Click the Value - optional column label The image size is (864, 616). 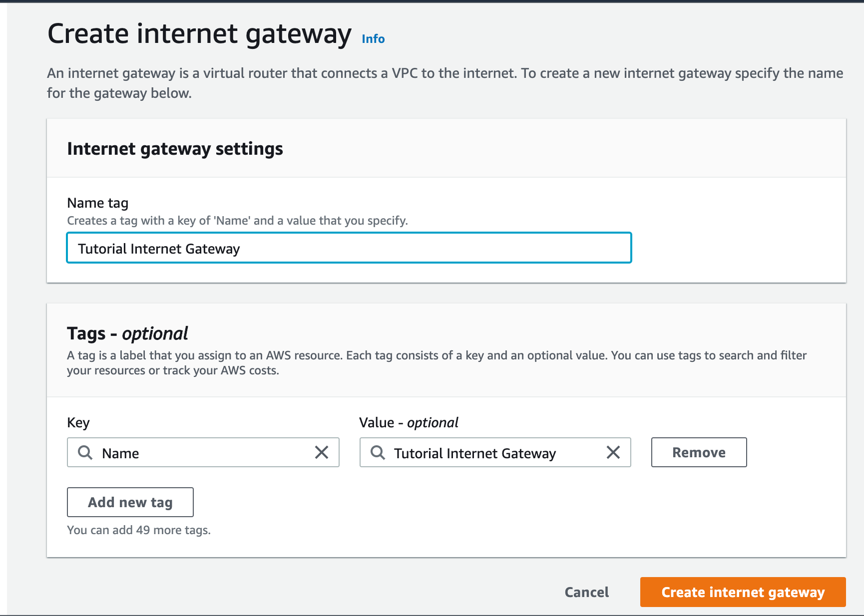(409, 423)
